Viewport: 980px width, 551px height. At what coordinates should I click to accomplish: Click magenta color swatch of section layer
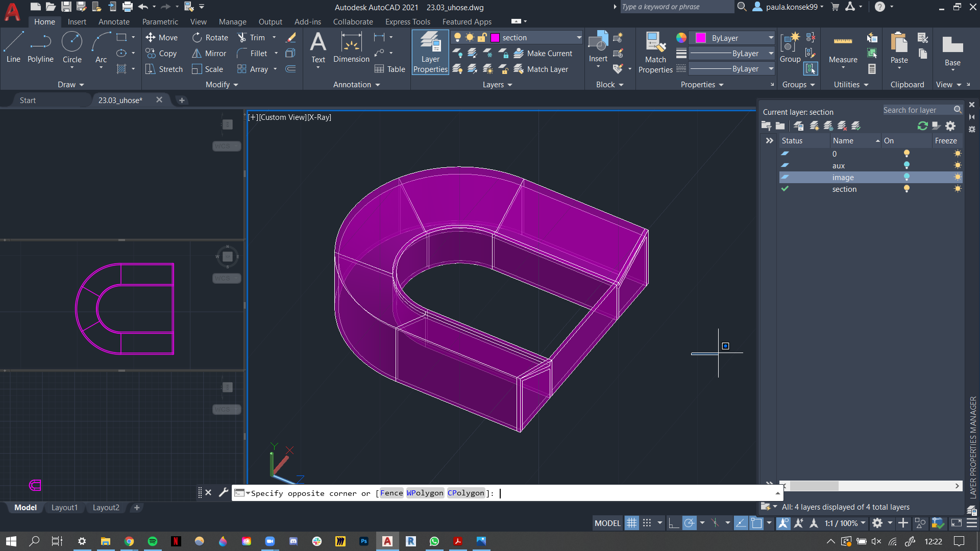(495, 37)
